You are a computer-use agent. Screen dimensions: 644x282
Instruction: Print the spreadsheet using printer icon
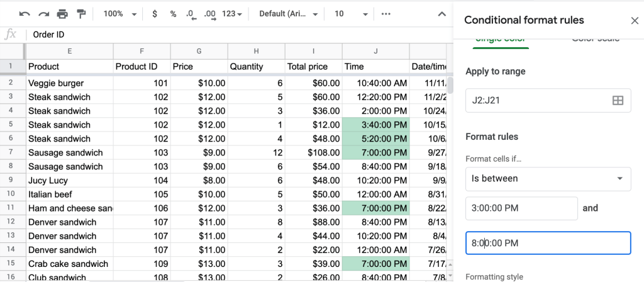62,13
